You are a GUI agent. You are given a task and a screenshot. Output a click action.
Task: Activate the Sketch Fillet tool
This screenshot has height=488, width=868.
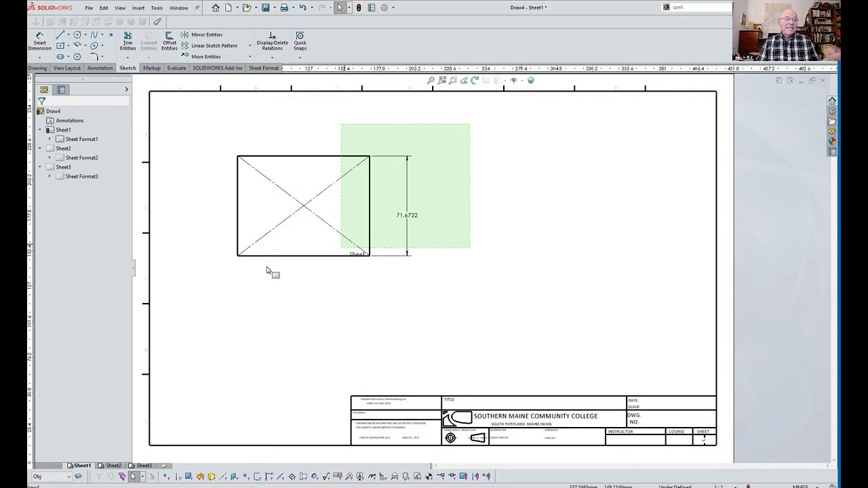click(x=94, y=56)
